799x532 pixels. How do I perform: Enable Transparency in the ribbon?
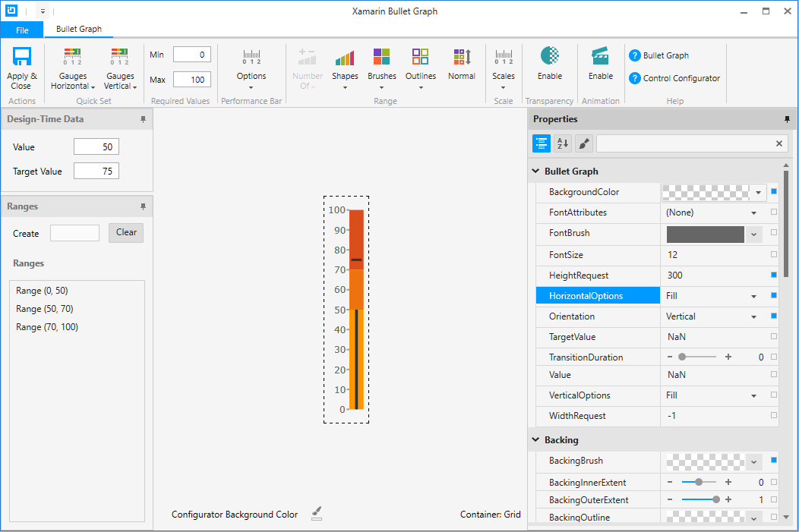[x=550, y=63]
